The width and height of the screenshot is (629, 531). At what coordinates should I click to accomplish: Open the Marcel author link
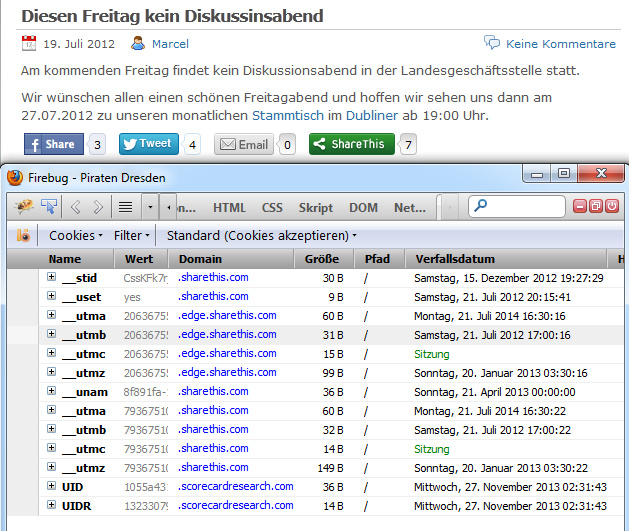(x=170, y=44)
